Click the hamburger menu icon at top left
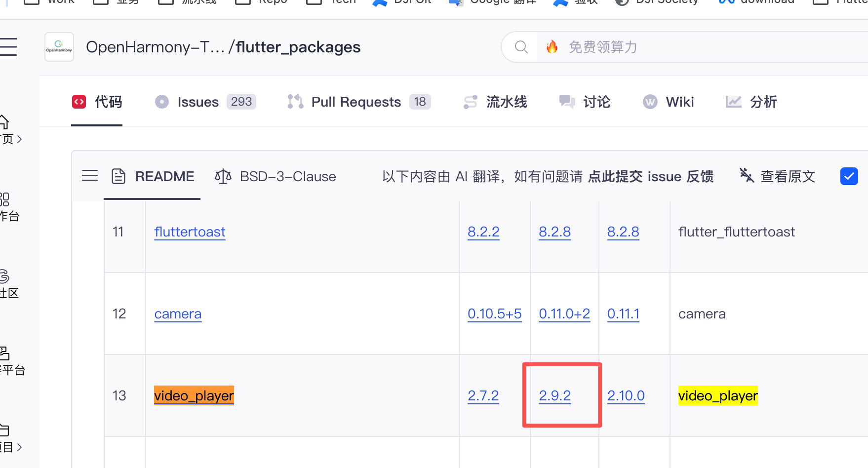Image resolution: width=868 pixels, height=468 pixels. [x=8, y=47]
